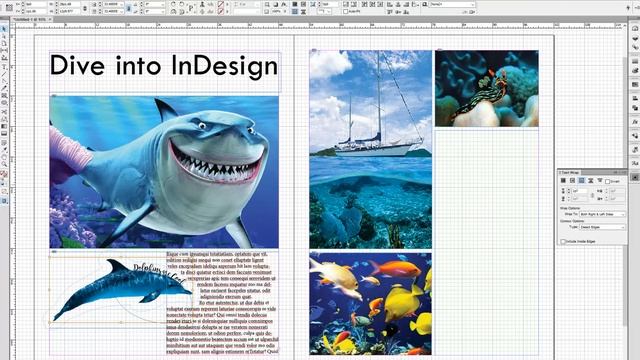Click Rotate 90° Clockwise icon in Control panel

173,4
